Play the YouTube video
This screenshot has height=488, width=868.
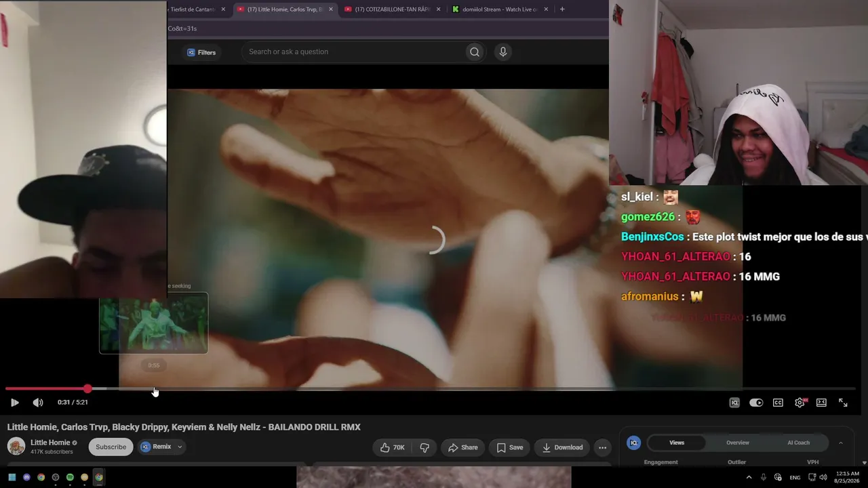tap(14, 403)
